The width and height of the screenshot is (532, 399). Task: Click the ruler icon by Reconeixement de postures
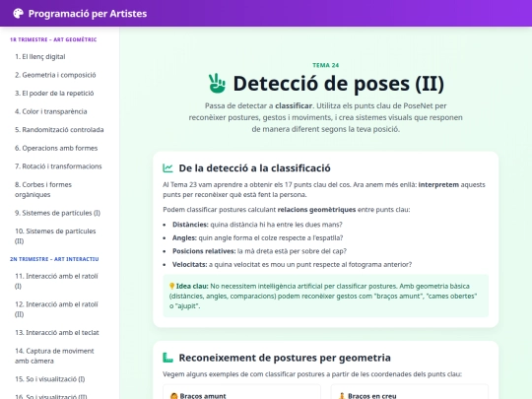point(167,358)
